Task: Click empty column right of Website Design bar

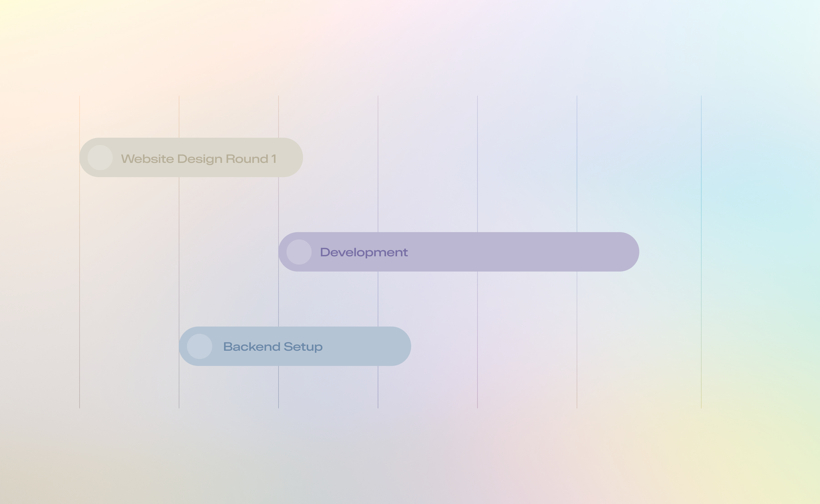Action: tap(428, 158)
